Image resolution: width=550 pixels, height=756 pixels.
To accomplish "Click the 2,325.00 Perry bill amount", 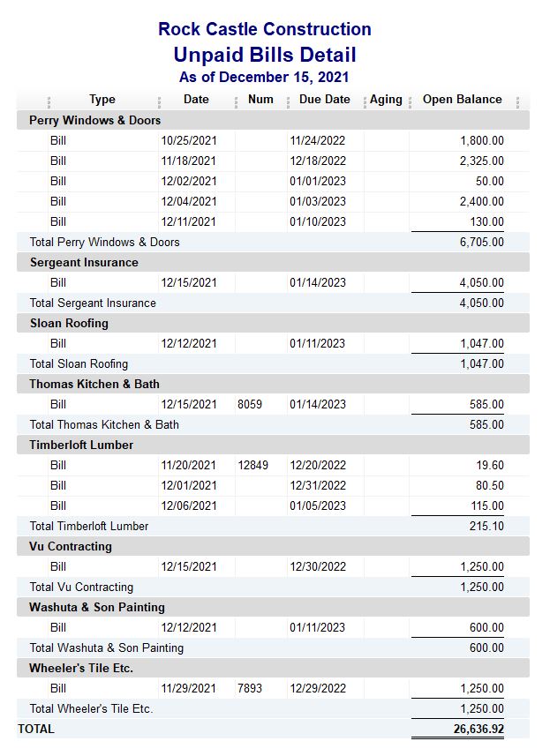I will (481, 161).
